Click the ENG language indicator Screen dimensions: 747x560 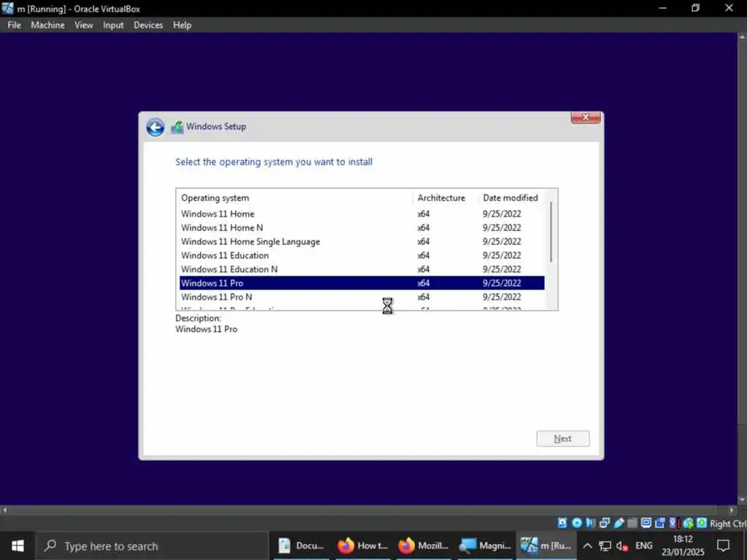(x=643, y=545)
